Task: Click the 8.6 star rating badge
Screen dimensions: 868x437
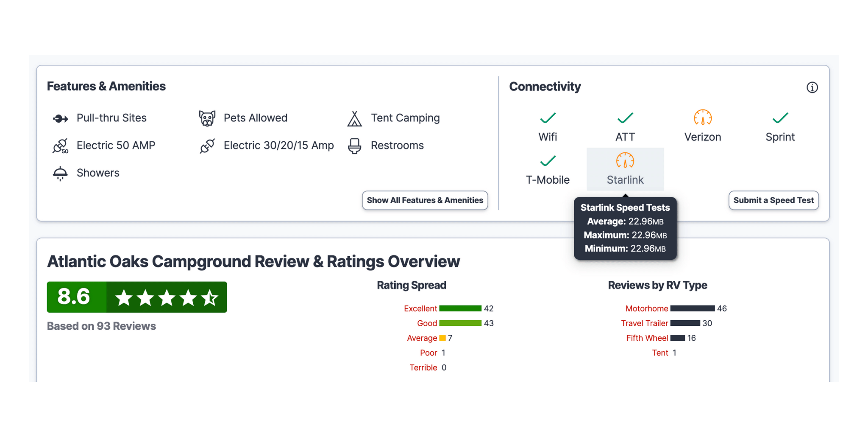Action: (137, 297)
